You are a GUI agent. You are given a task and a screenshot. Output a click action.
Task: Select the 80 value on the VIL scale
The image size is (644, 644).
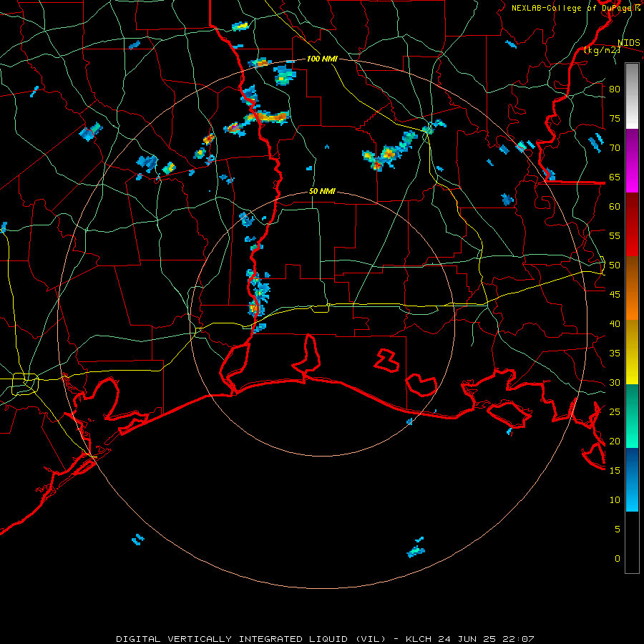pos(615,89)
